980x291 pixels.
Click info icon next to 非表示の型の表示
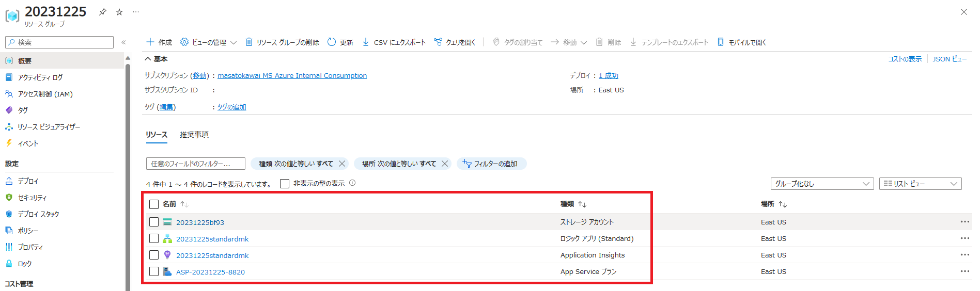[x=352, y=183]
